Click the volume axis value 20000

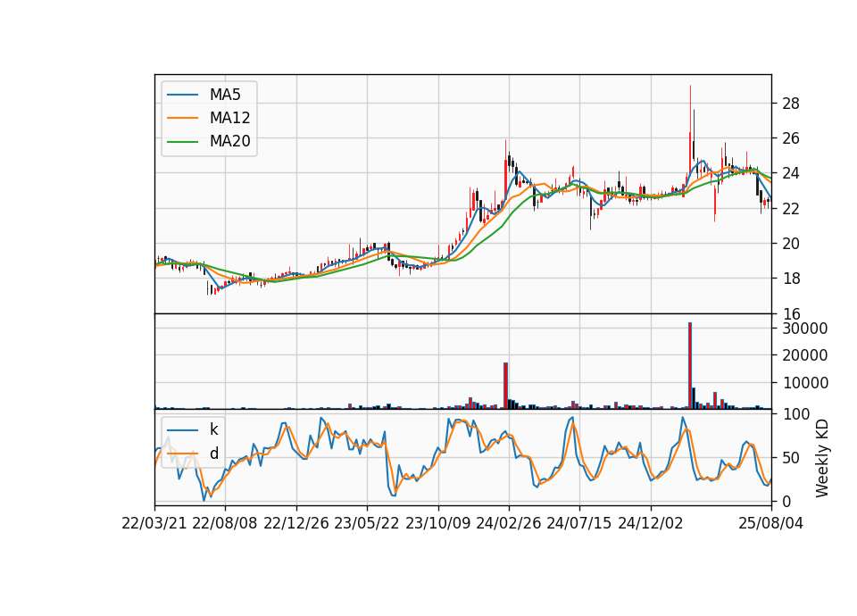pos(805,355)
